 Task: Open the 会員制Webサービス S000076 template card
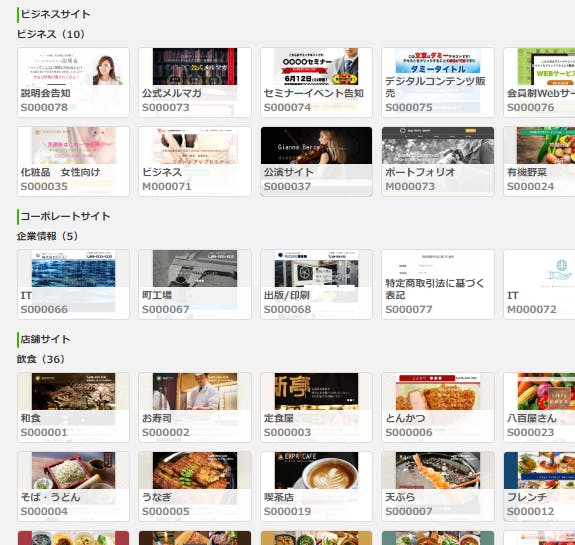(x=539, y=83)
